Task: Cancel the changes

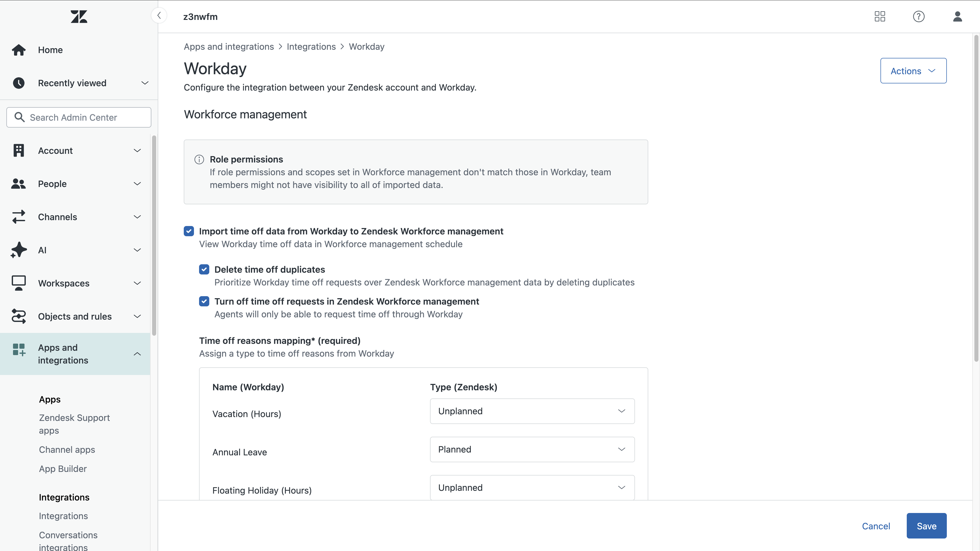Action: (x=876, y=526)
